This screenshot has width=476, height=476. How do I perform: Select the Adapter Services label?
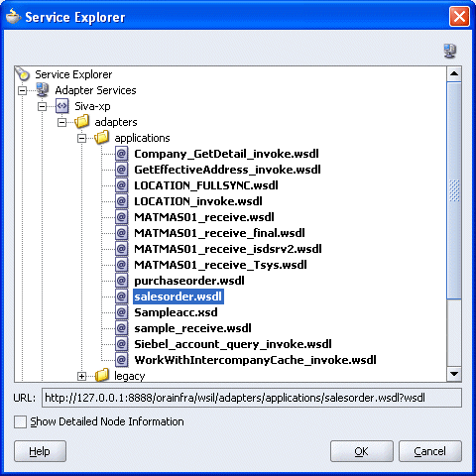pos(95,90)
